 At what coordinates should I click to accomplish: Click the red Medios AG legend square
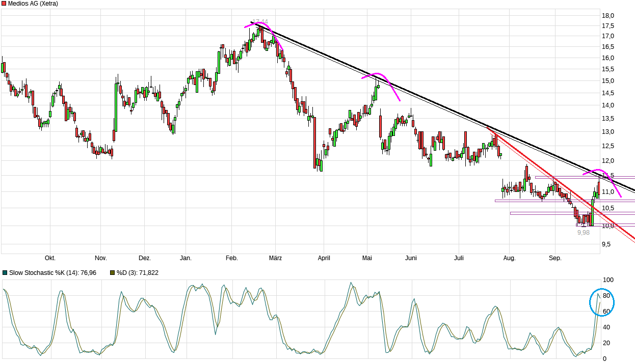(x=5, y=4)
